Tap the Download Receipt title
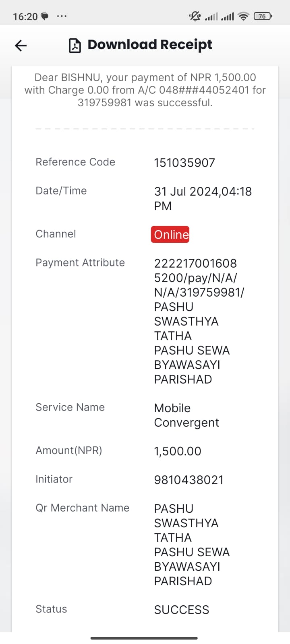The image size is (290, 644). [150, 45]
